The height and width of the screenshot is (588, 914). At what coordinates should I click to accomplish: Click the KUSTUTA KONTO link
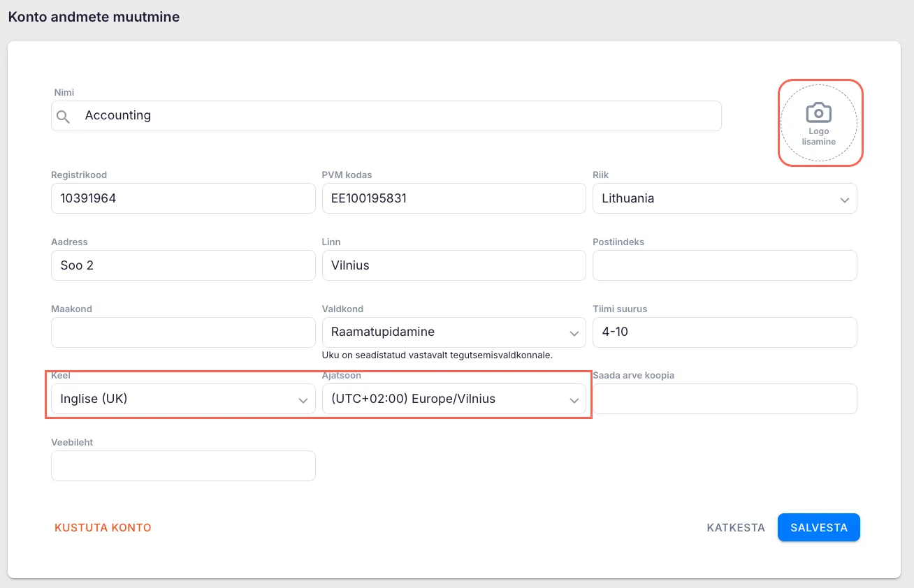[103, 528]
